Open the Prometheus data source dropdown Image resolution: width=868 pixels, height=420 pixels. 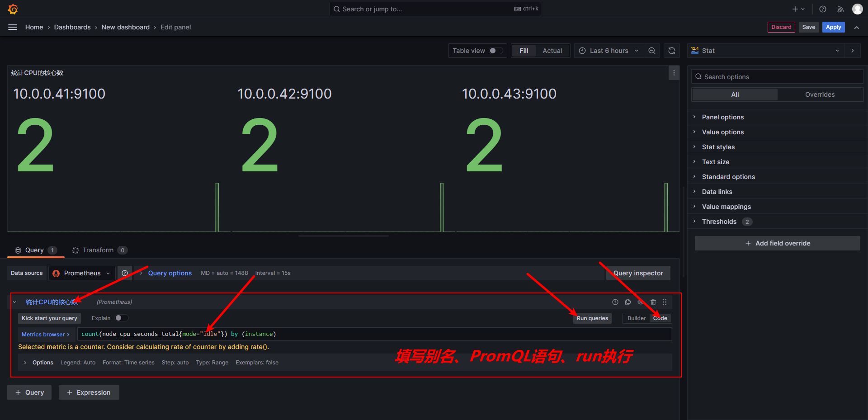point(82,273)
